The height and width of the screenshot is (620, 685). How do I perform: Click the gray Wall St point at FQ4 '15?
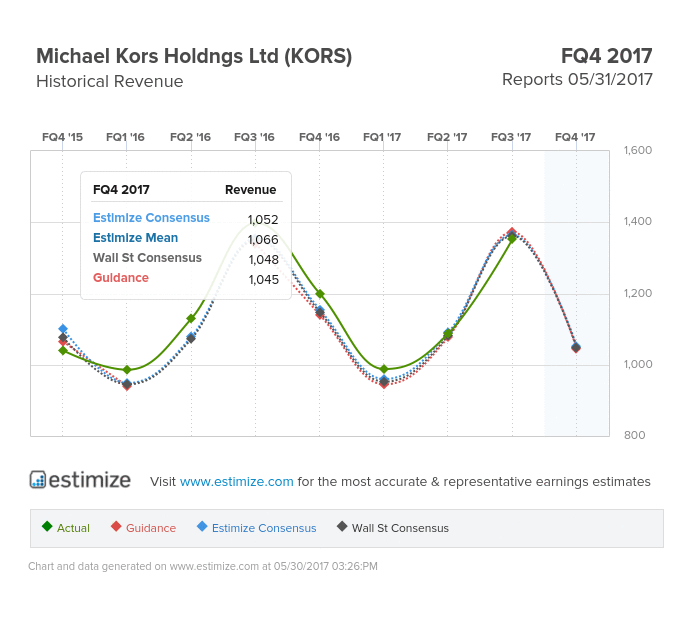[x=63, y=338]
